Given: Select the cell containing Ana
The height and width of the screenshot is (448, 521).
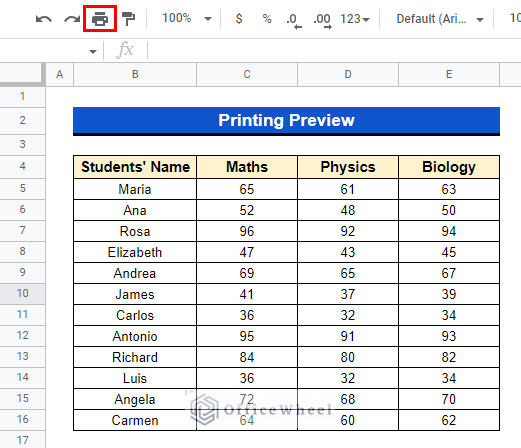Looking at the screenshot, I should pyautogui.click(x=135, y=210).
